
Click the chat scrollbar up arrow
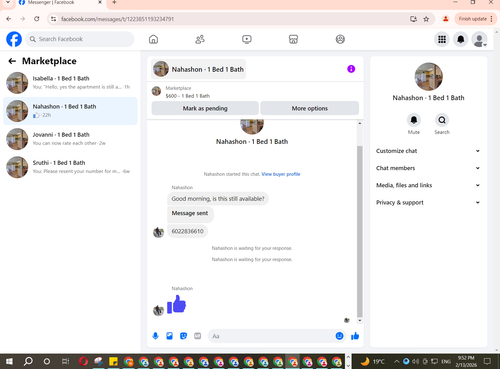pos(360,123)
